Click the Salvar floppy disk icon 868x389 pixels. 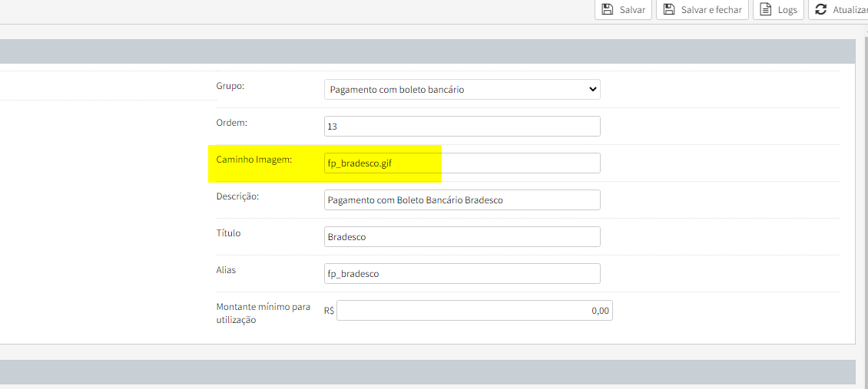pos(607,9)
